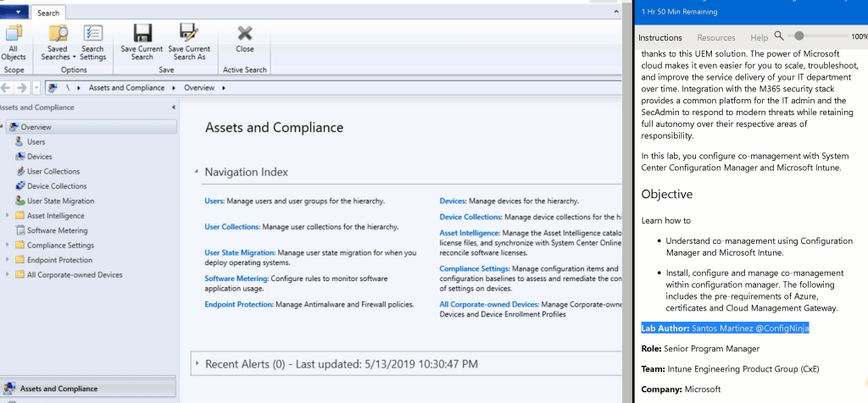The height and width of the screenshot is (403, 868).
Task: Select the Search ribbon tab
Action: click(x=48, y=13)
